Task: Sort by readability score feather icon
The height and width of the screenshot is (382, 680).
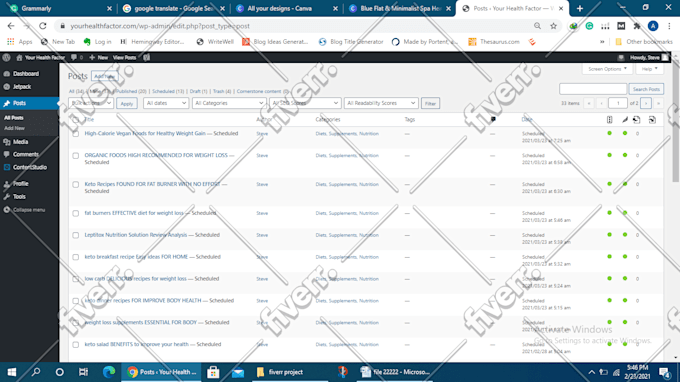Action: (624, 120)
